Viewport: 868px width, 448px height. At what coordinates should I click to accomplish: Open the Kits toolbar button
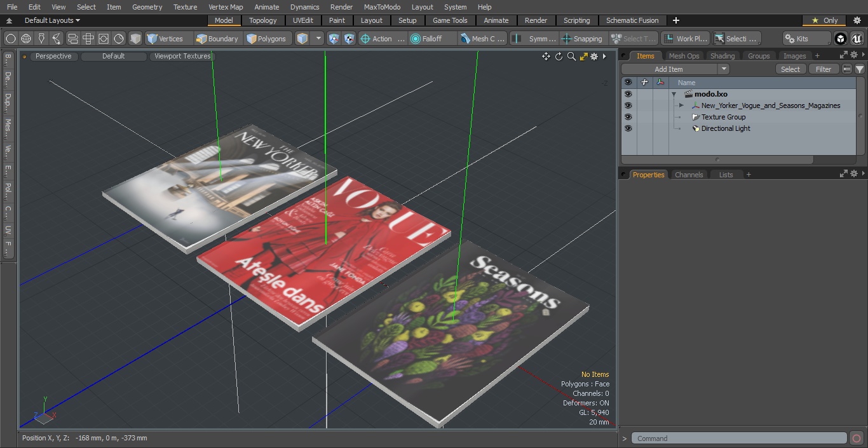coord(806,39)
